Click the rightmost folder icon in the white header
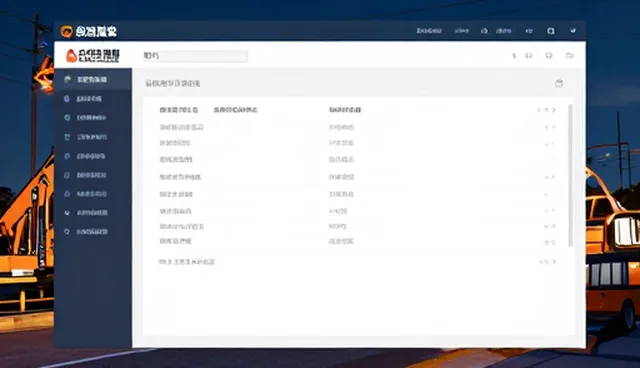This screenshot has height=368, width=640. pyautogui.click(x=570, y=55)
